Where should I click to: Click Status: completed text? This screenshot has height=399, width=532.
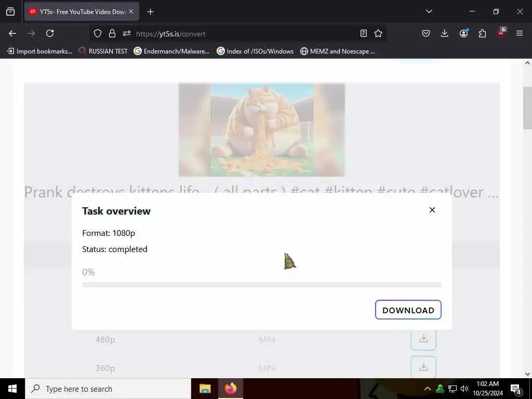coord(115,249)
